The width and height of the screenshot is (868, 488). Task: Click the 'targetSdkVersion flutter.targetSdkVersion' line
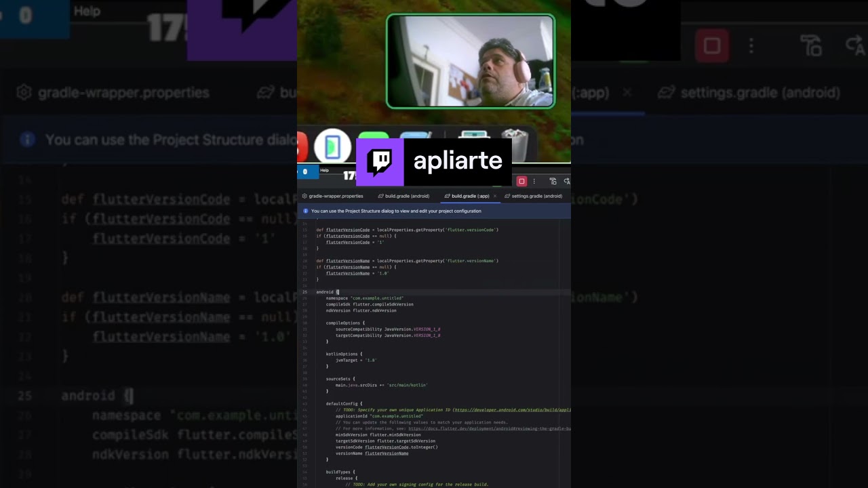click(385, 441)
